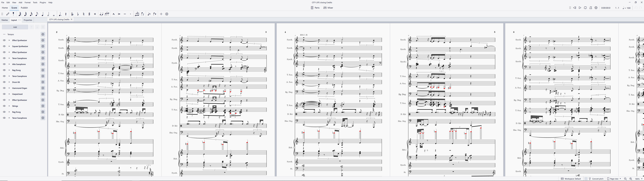Click the zoom out magnifier

click(625, 179)
